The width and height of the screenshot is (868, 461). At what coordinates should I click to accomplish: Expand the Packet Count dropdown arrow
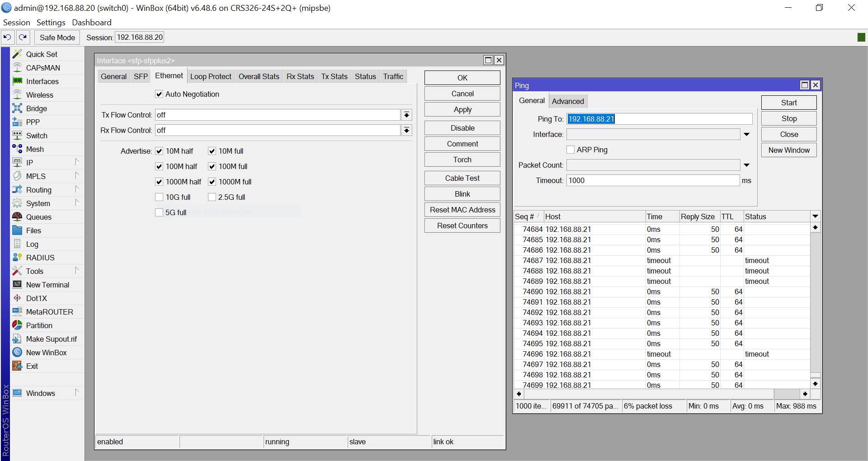[x=746, y=165]
